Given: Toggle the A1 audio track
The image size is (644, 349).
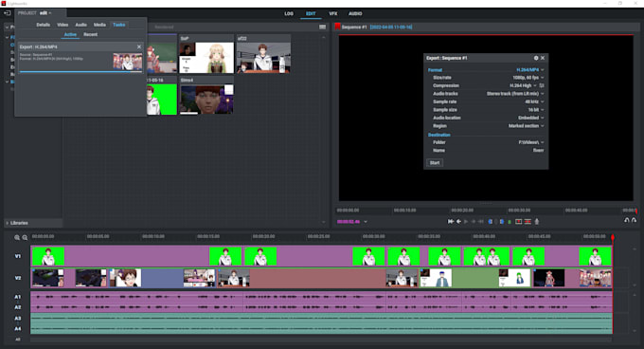Looking at the screenshot, I should click(18, 297).
